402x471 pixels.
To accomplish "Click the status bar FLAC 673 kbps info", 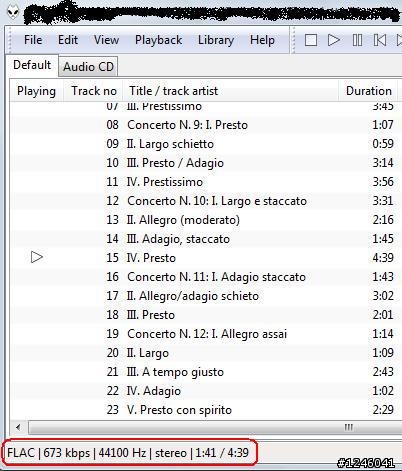I will (x=128, y=453).
